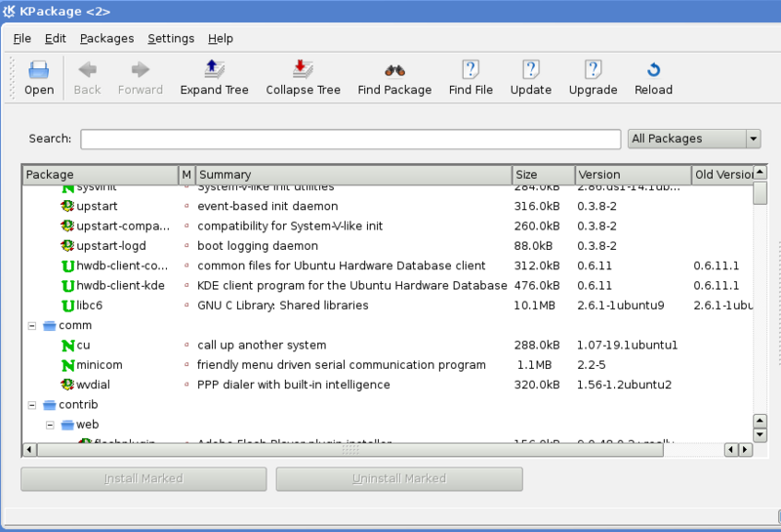Toggle the mark dot for cu

186,345
